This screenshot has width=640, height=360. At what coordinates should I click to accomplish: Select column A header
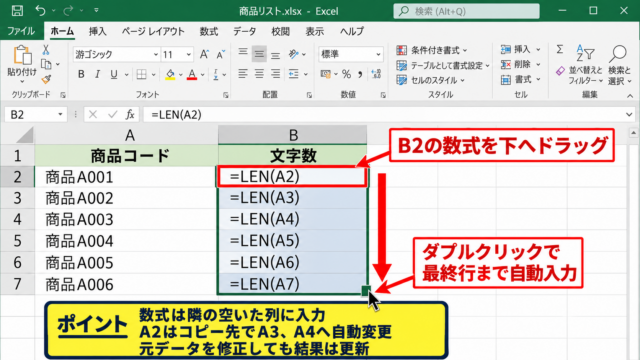pyautogui.click(x=130, y=135)
